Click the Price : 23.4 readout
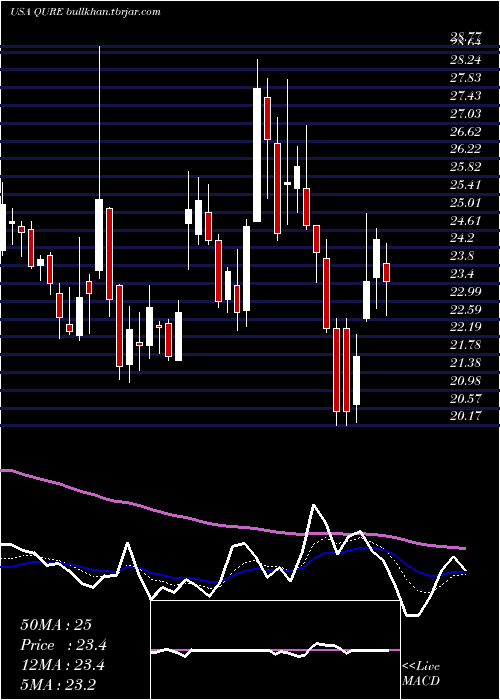Image resolution: width=500 pixels, height=700 pixels. [63, 645]
